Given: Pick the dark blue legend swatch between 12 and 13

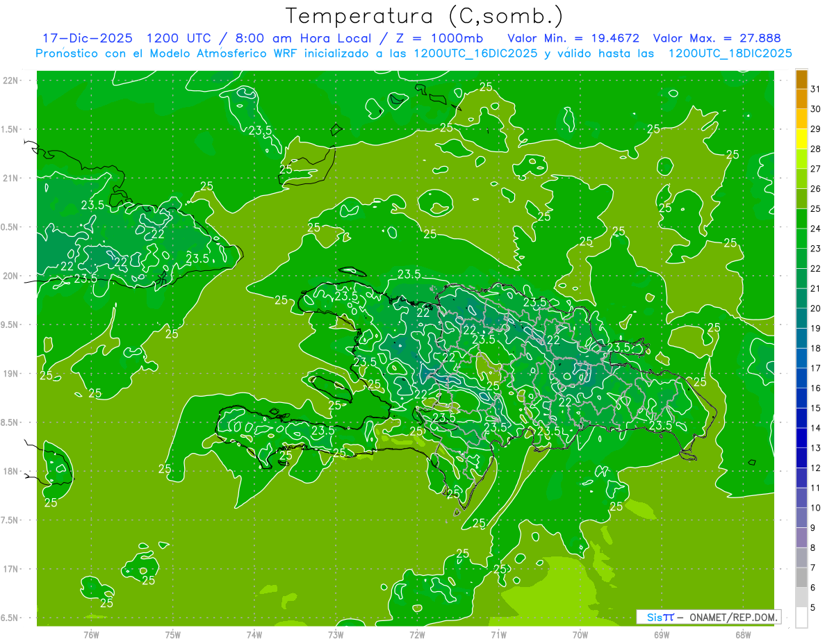Looking at the screenshot, I should click(802, 459).
